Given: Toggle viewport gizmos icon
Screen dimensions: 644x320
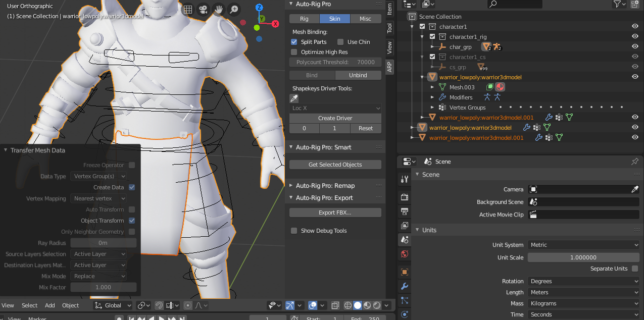Looking at the screenshot, I should point(290,305).
